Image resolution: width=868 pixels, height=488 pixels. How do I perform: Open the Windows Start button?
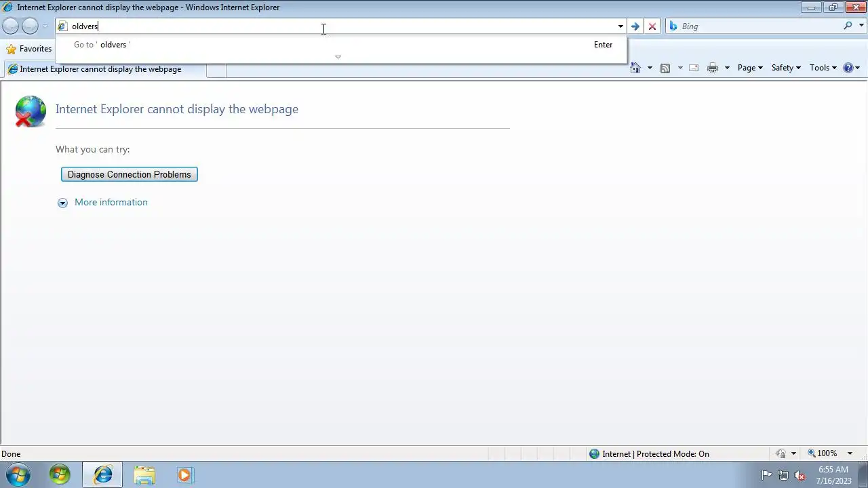click(18, 475)
